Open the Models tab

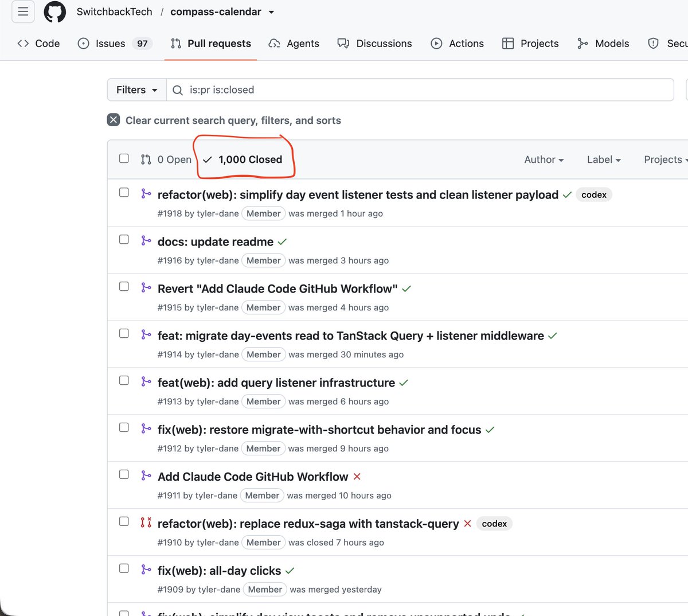point(603,44)
